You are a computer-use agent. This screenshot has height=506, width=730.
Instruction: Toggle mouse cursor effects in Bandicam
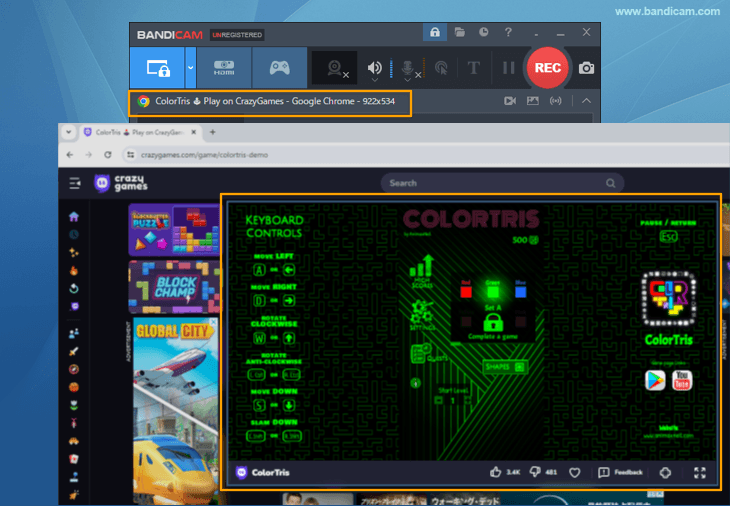pos(441,68)
